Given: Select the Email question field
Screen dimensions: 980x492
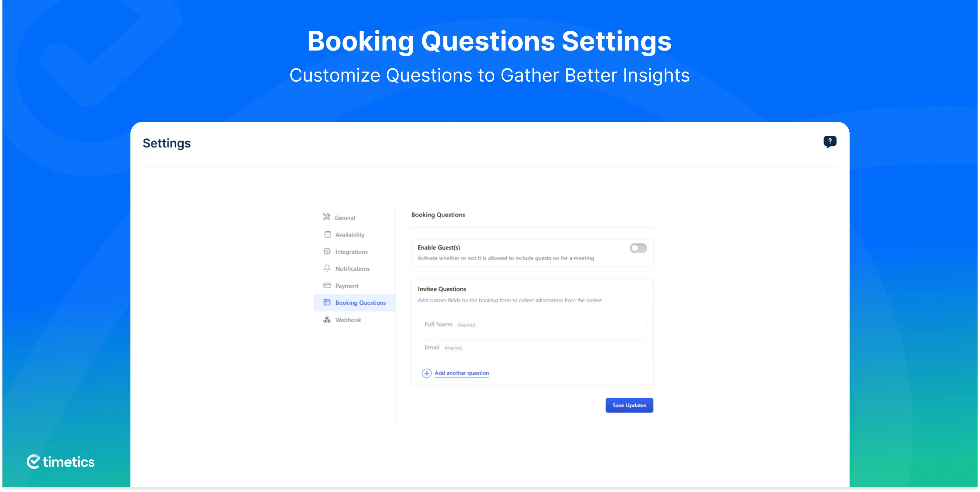Looking at the screenshot, I should pos(532,347).
